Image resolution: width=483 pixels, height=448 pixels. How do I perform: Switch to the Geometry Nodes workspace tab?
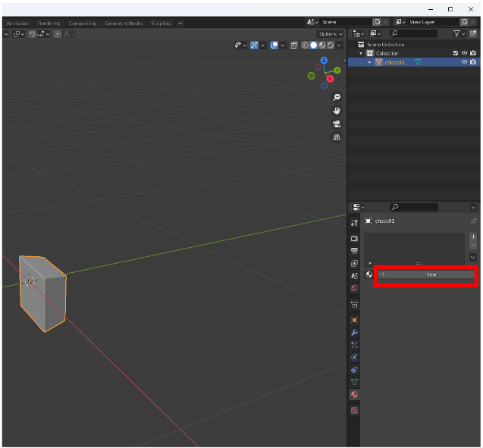coord(124,23)
